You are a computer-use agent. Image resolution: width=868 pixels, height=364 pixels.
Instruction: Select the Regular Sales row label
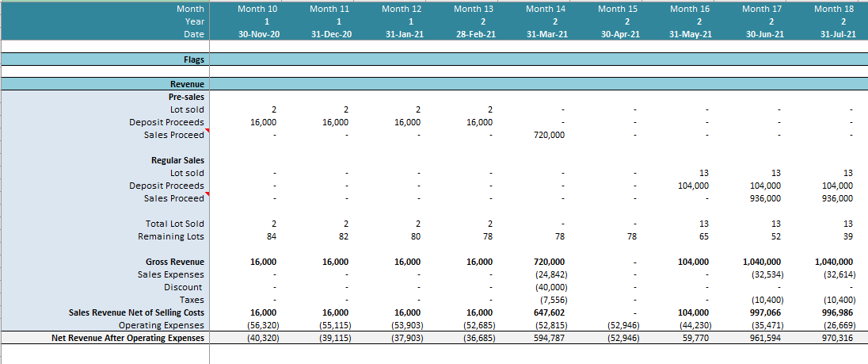(x=177, y=160)
